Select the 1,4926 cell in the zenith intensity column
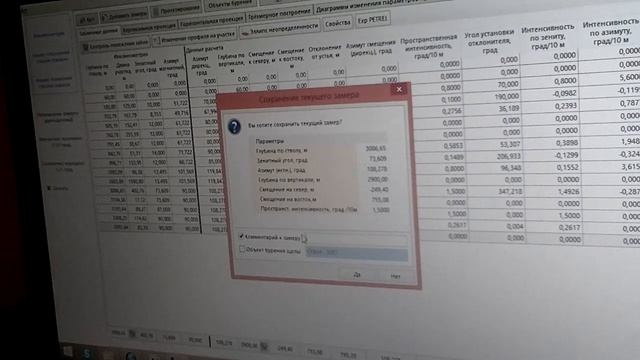The image size is (640, 360). (x=568, y=191)
